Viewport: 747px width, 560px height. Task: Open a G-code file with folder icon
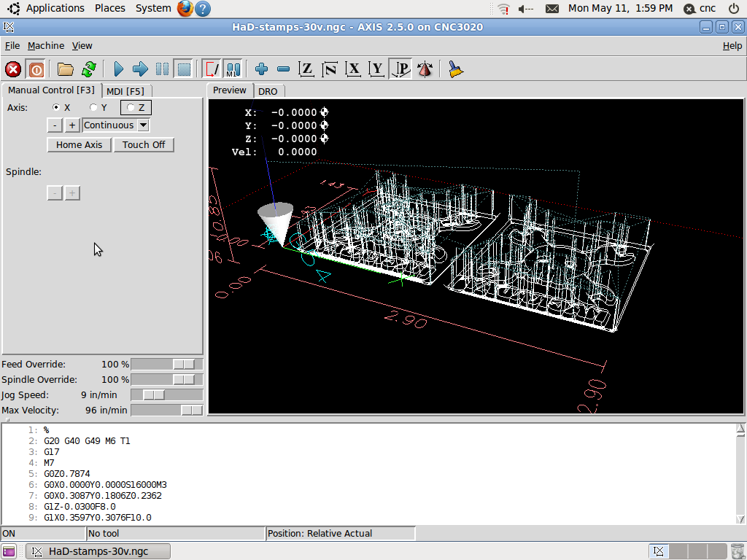click(x=66, y=69)
